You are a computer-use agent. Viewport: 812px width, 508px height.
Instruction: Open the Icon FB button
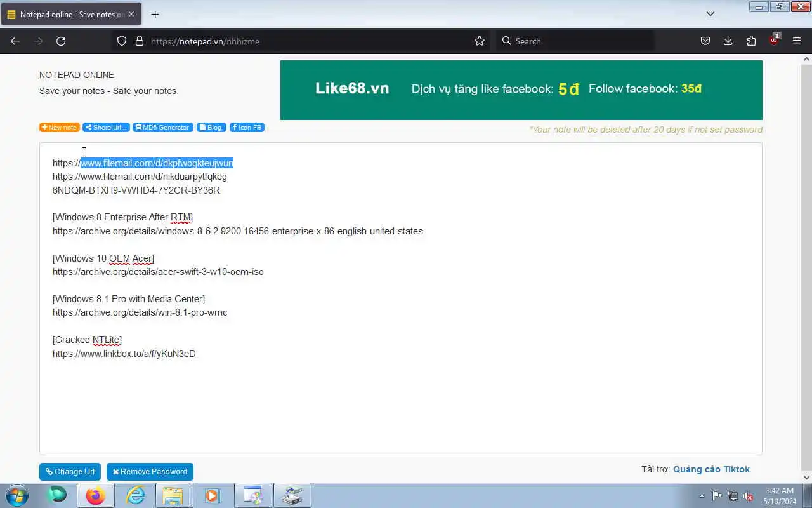247,127
